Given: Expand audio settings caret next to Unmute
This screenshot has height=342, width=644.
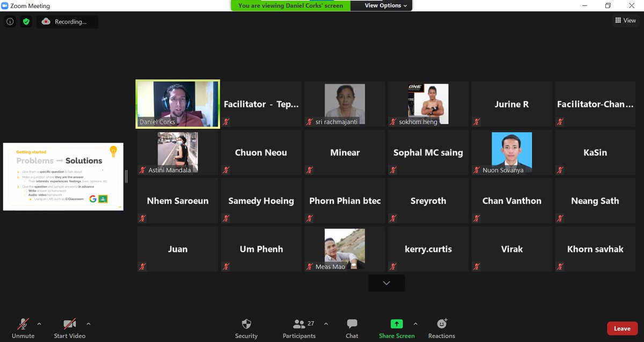Looking at the screenshot, I should [39, 324].
